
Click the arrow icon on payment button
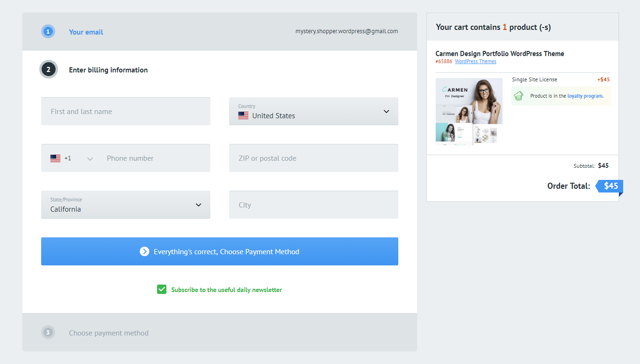[x=144, y=251]
